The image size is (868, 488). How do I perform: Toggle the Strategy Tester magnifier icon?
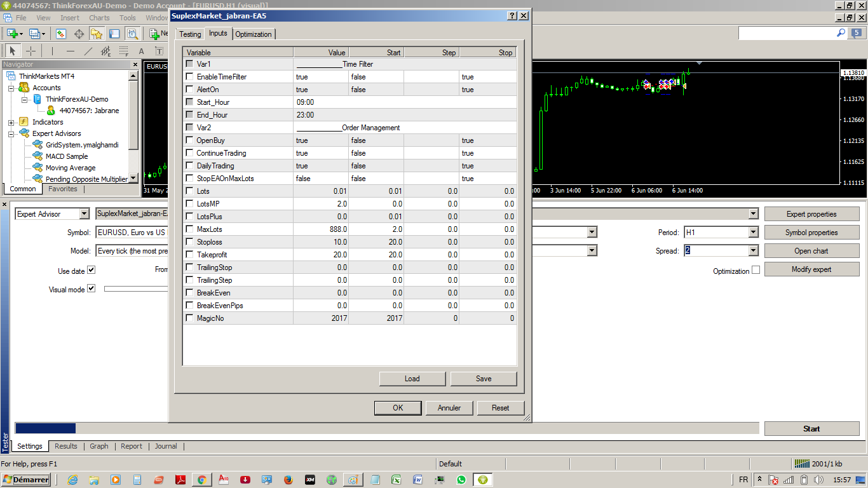click(x=132, y=34)
